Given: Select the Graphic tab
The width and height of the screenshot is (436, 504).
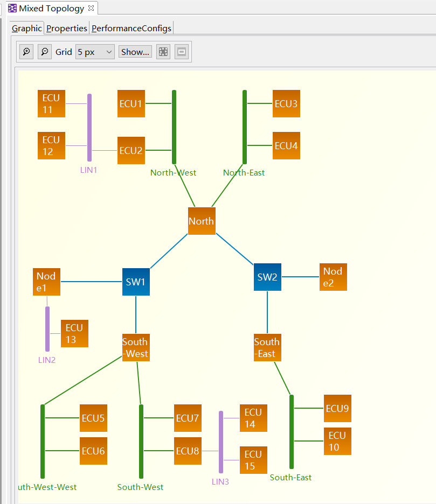Looking at the screenshot, I should (27, 29).
